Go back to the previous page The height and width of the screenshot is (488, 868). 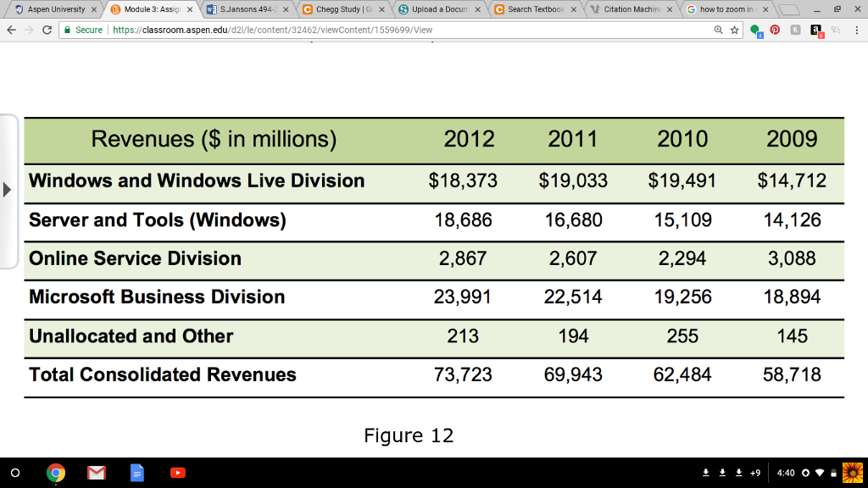(12, 30)
